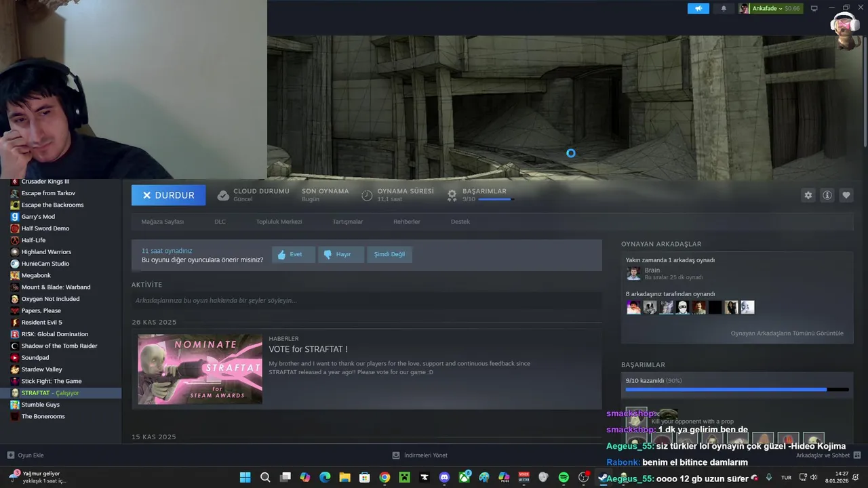This screenshot has width=868, height=488.
Task: Click the Şimdi Değil button
Action: click(x=390, y=254)
